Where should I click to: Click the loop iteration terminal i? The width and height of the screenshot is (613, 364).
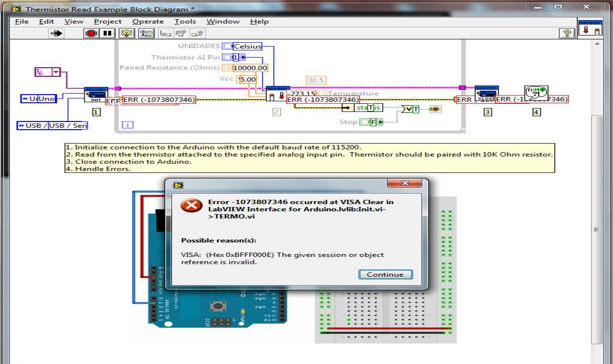(x=128, y=125)
